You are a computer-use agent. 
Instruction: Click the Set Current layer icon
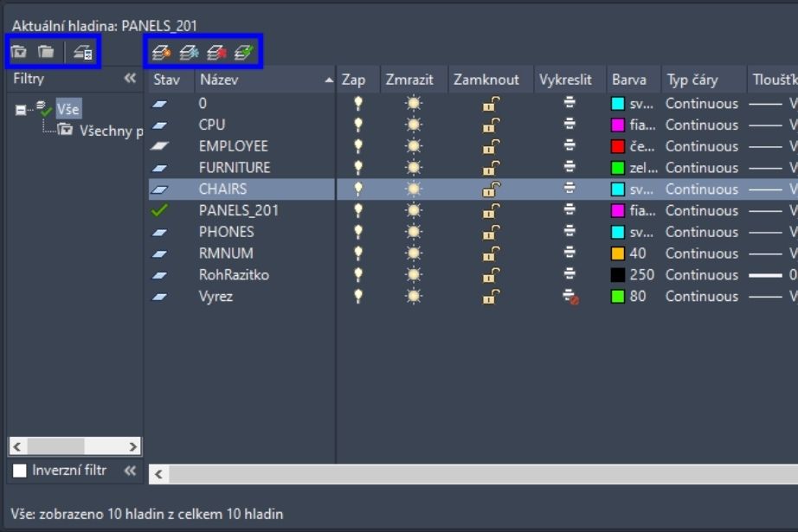point(244,53)
